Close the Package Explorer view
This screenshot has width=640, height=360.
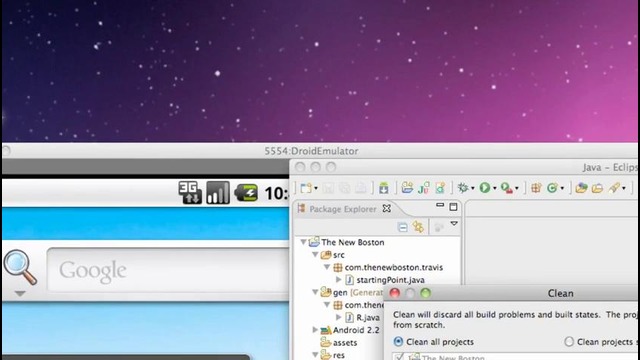[387, 209]
